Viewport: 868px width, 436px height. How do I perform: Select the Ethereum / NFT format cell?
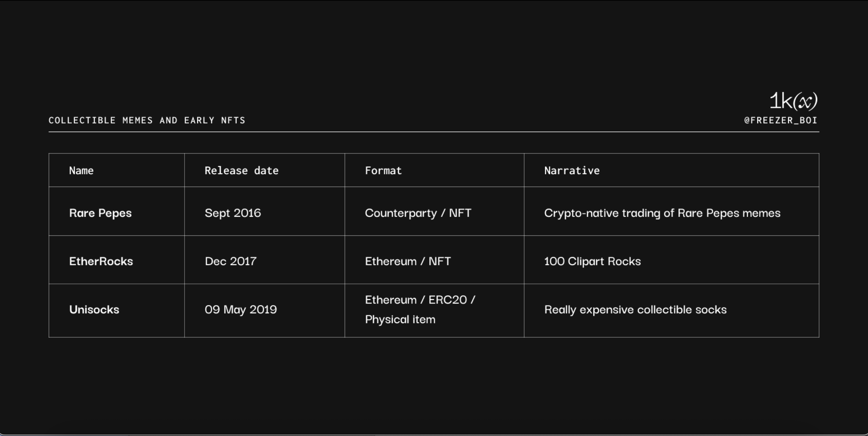click(x=408, y=261)
